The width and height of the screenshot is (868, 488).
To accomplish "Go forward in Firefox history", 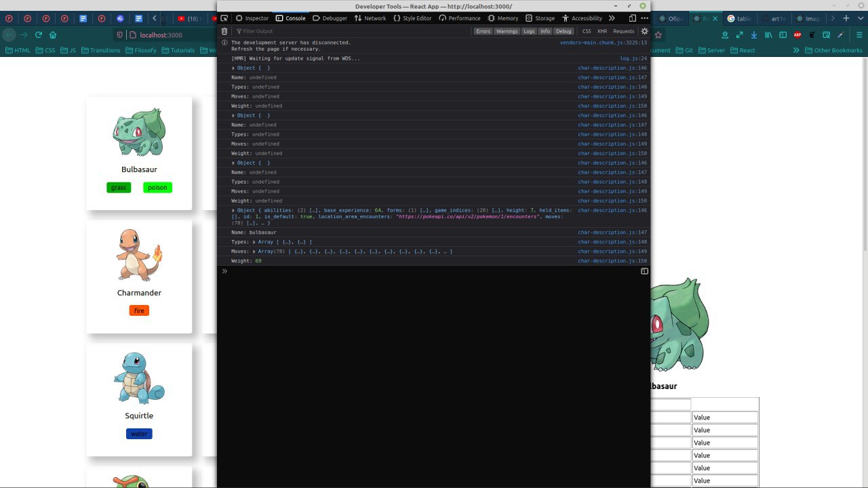I will coord(24,35).
